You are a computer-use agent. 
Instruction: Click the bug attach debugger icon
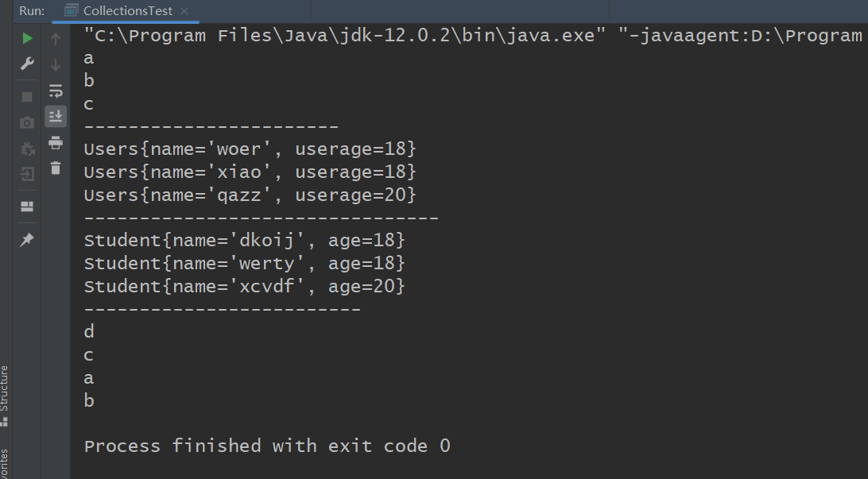[x=27, y=149]
